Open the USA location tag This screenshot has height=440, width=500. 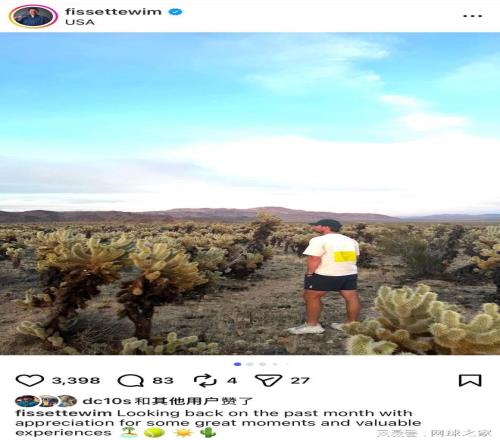[80, 22]
